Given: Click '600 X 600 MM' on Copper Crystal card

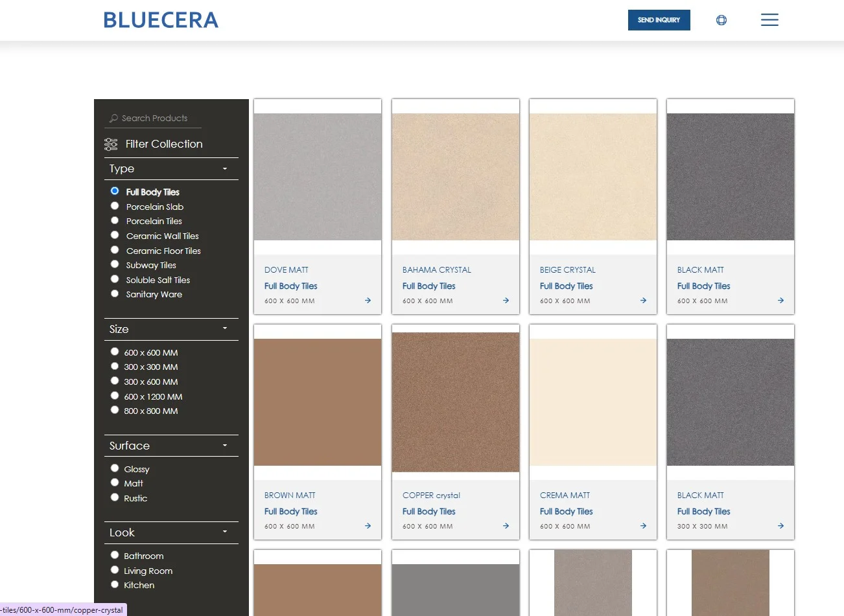Looking at the screenshot, I should [428, 527].
